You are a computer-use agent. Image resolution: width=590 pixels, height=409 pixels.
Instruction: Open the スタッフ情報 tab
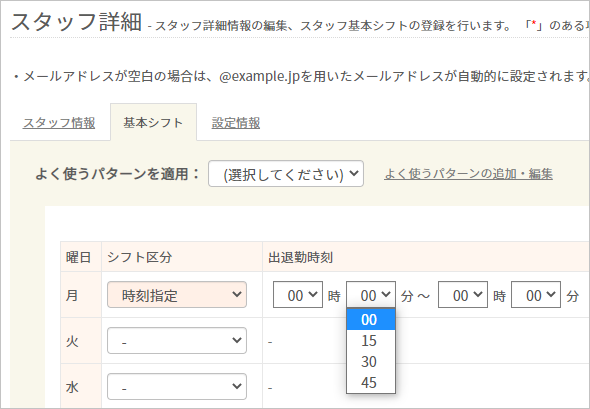[x=59, y=123]
